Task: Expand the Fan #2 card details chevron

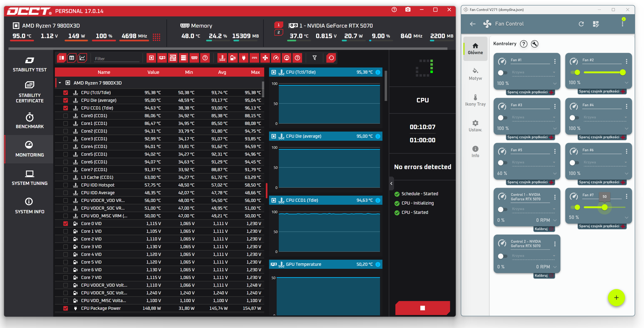Action: [x=626, y=83]
